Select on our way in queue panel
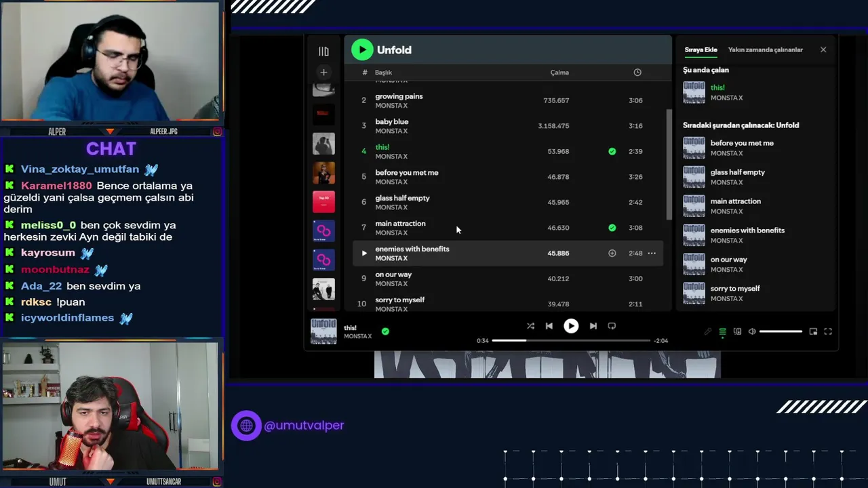This screenshot has width=868, height=488. click(x=757, y=264)
